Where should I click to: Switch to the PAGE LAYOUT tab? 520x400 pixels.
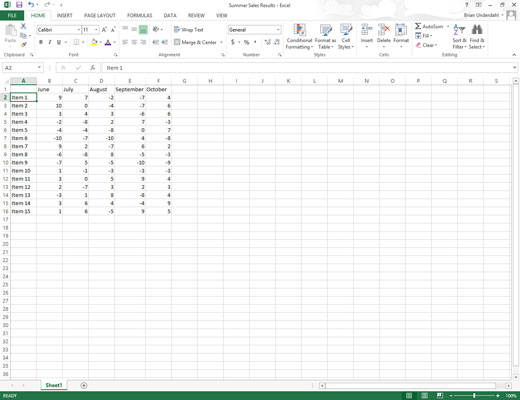tap(100, 15)
